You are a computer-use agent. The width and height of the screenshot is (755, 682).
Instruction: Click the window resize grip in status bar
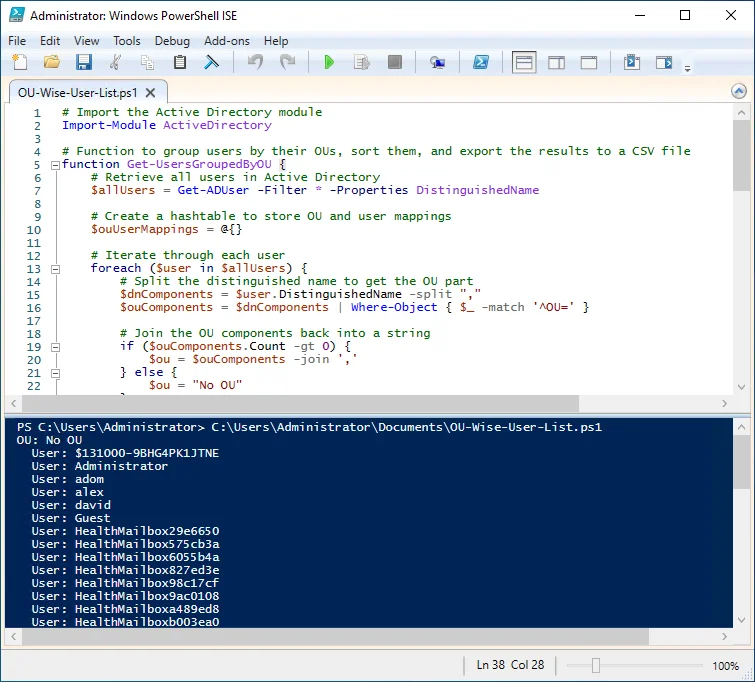coord(748,675)
